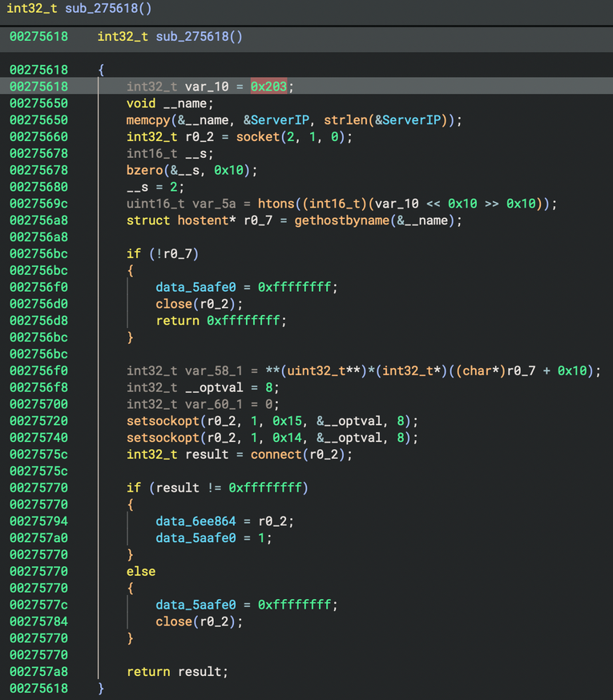Click address 002757a8 beside return result
The width and height of the screenshot is (613, 700).
click(x=38, y=672)
